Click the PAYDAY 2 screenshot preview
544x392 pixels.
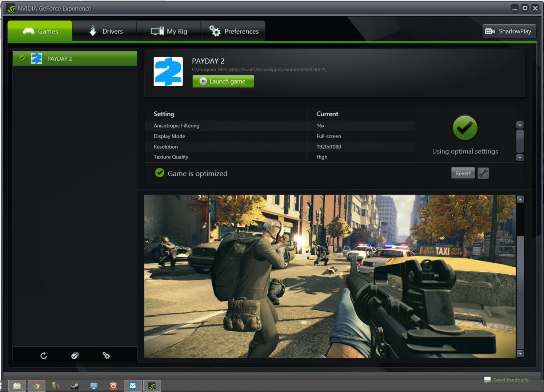click(x=330, y=276)
